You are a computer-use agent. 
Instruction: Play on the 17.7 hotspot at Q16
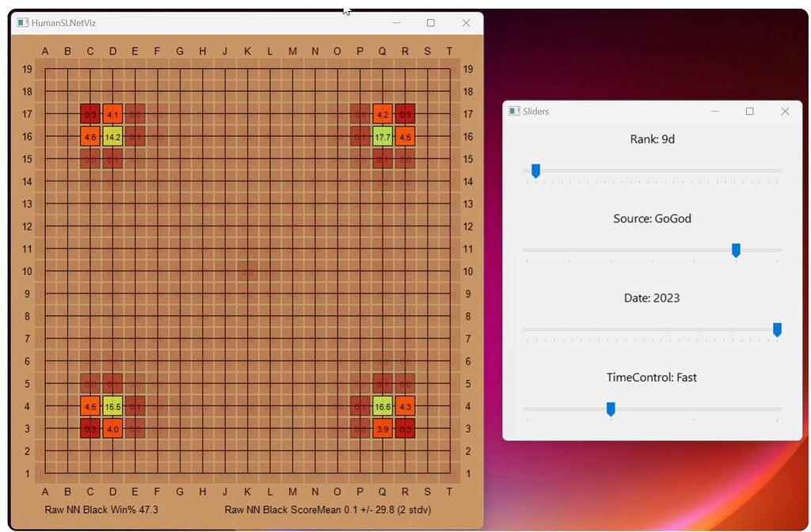(383, 136)
